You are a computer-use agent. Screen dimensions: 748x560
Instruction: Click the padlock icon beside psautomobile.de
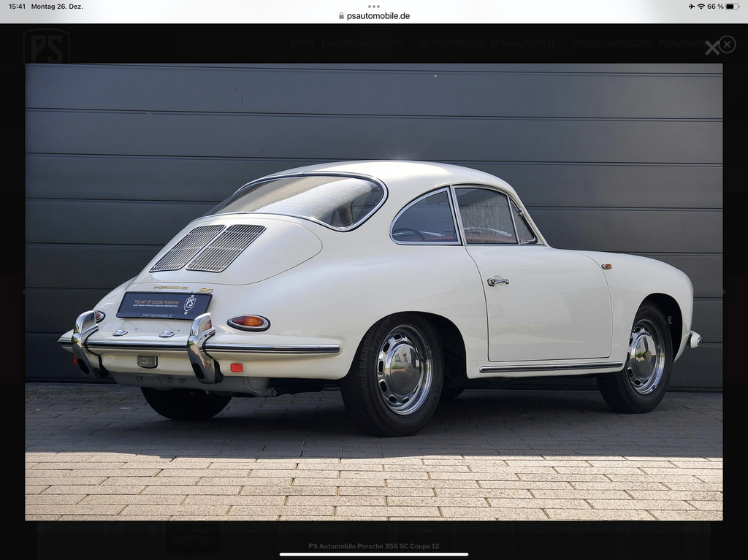[x=340, y=14]
